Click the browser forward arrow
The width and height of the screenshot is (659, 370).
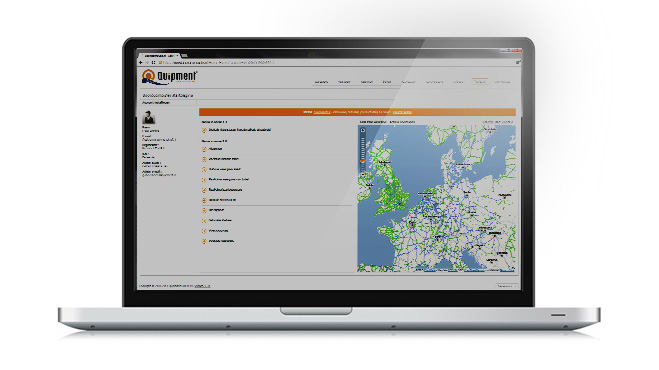click(147, 63)
